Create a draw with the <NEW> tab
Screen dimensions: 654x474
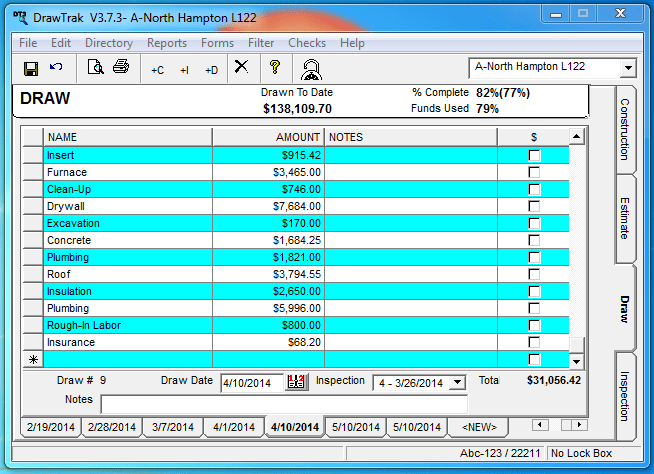pos(479,427)
